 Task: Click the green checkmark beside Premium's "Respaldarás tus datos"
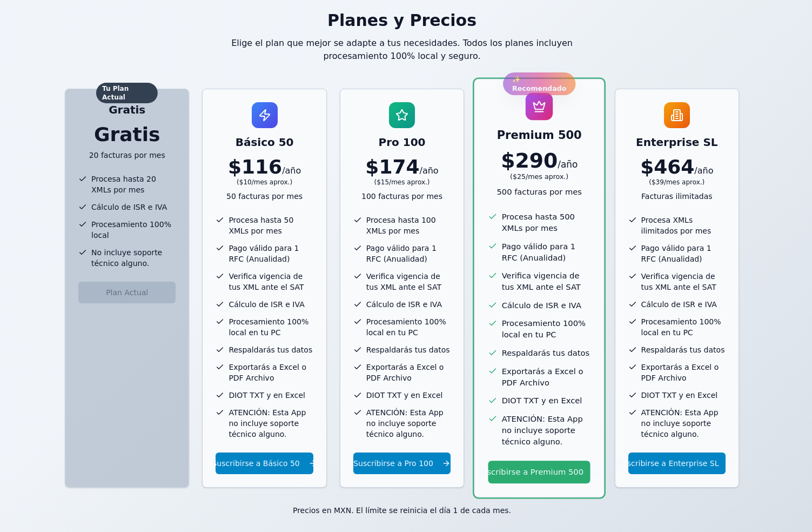point(493,353)
